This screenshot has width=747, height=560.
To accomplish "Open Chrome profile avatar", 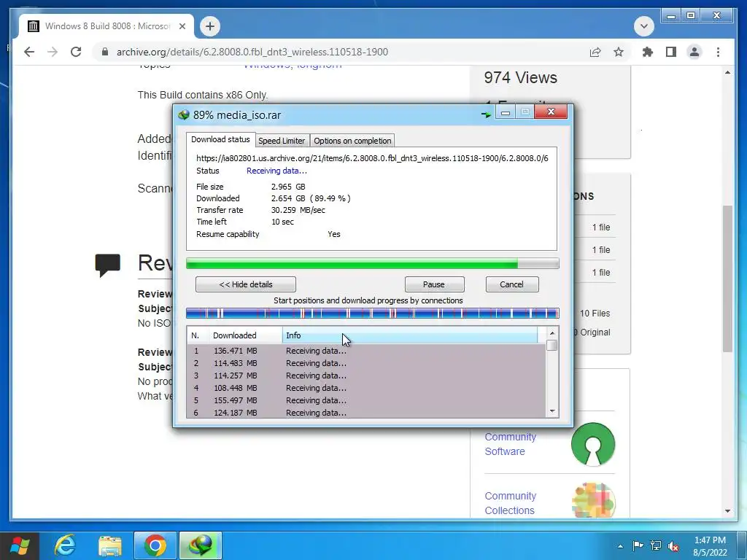I will pyautogui.click(x=694, y=52).
